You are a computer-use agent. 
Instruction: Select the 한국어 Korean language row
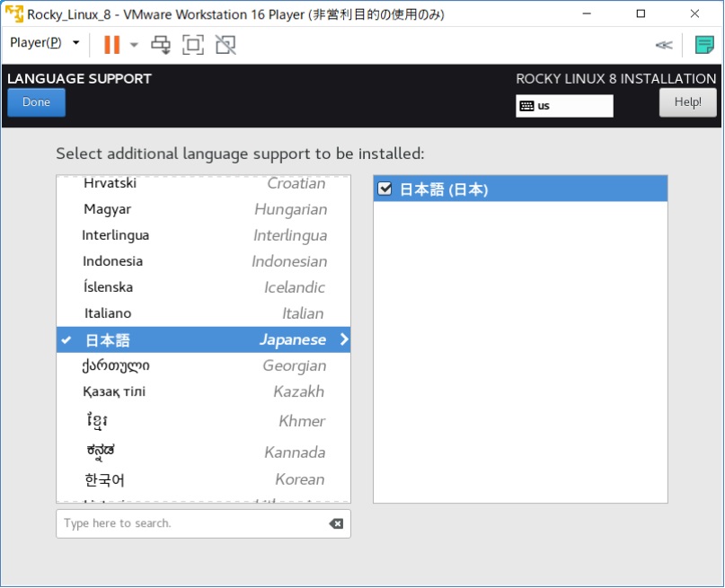tap(180, 479)
